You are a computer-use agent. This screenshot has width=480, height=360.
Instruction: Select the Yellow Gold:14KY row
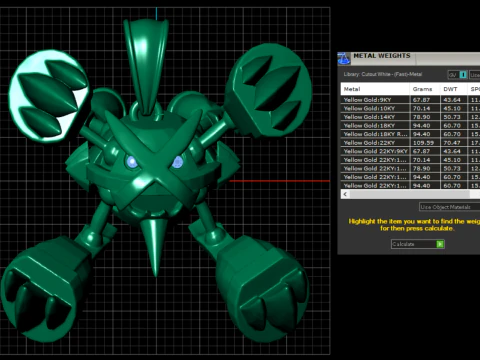tap(410, 117)
